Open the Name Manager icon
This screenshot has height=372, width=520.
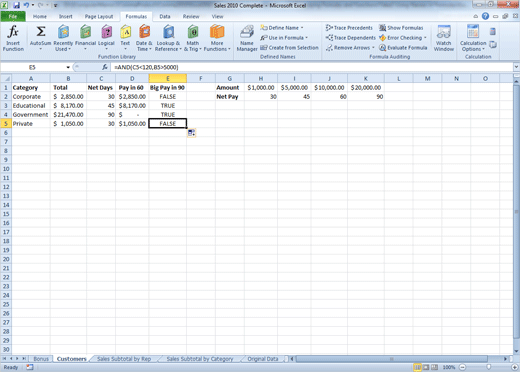pyautogui.click(x=247, y=32)
